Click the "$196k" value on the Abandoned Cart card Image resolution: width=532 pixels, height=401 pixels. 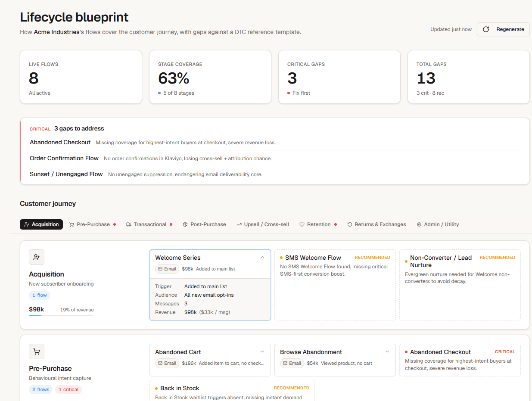click(x=189, y=363)
